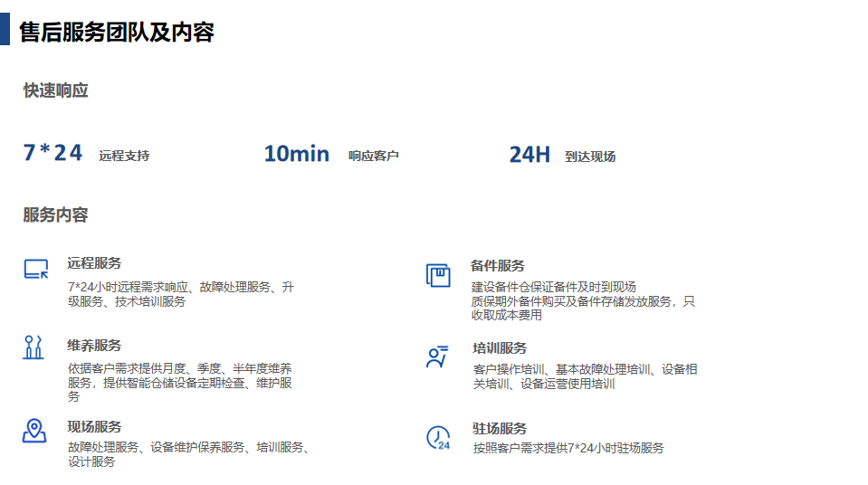
Task: Select the slide title 售后服务团队及内容
Action: tap(117, 33)
